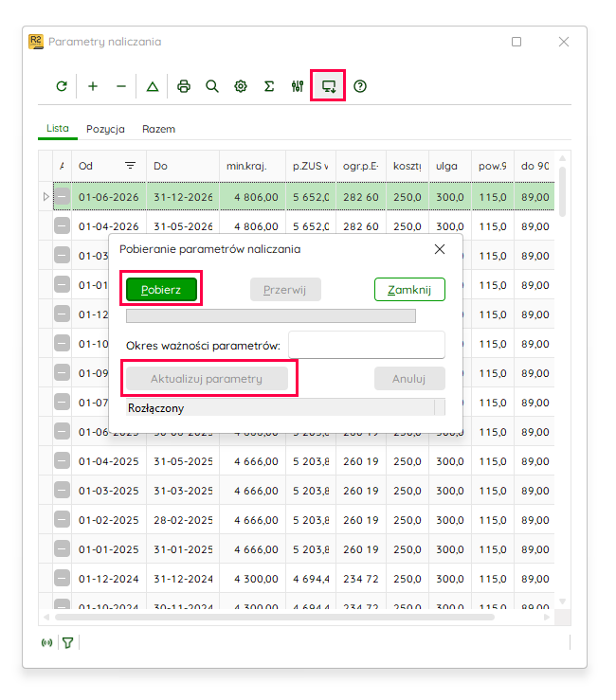Toggle row marker for 01-12-2024

point(63,579)
